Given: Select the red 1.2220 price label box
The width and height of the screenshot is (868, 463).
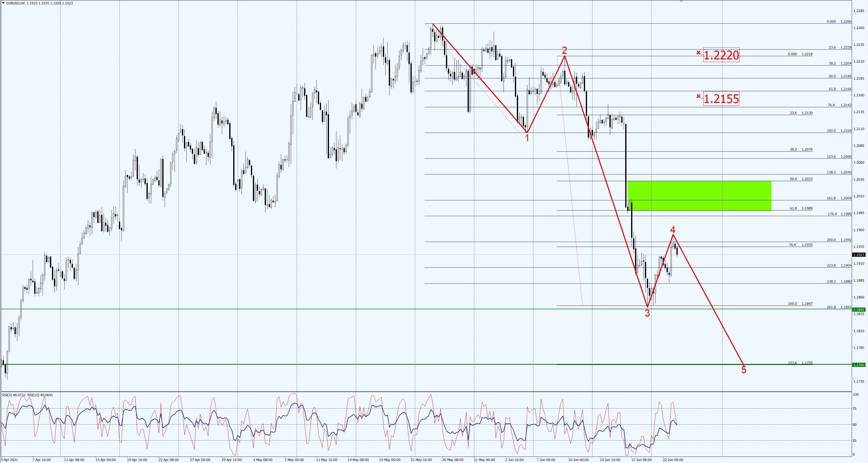Looking at the screenshot, I should [x=721, y=55].
